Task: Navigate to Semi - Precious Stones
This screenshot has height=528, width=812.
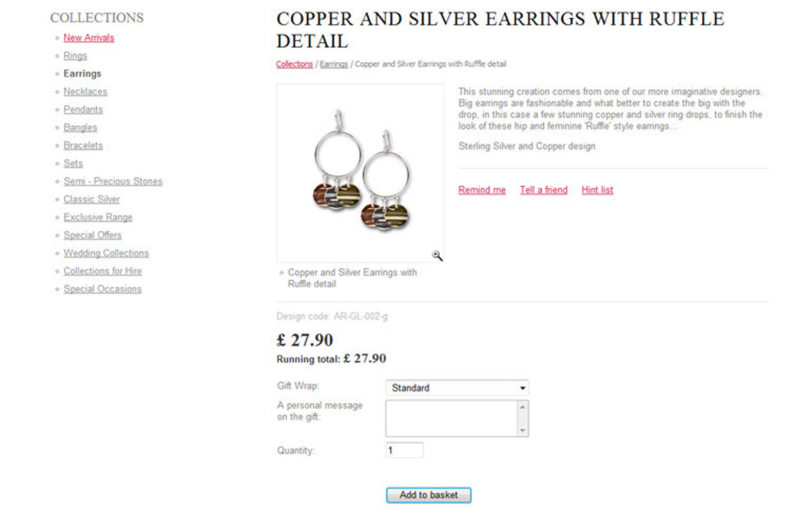Action: 113,181
